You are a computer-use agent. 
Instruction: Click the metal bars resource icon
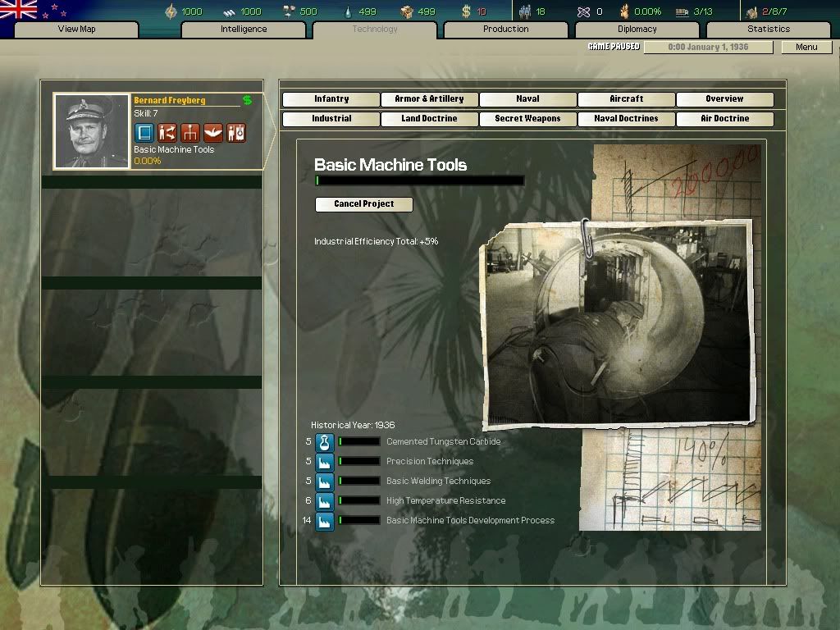[x=230, y=11]
